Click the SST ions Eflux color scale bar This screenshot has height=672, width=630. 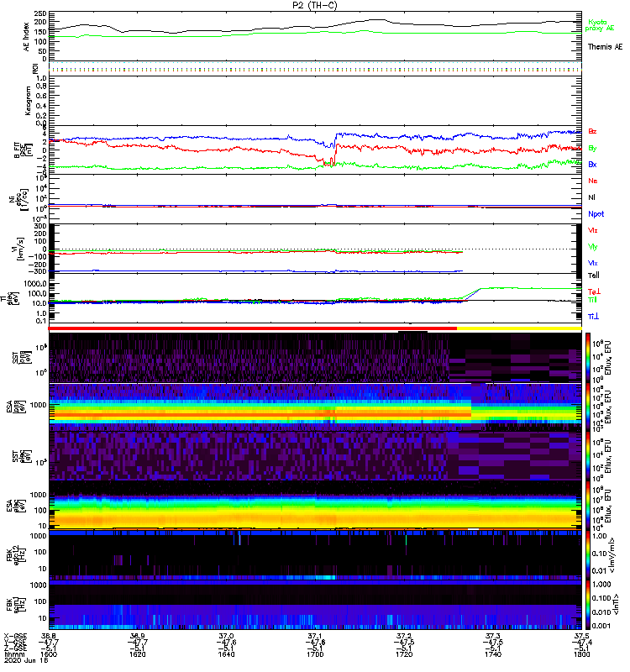[588, 358]
